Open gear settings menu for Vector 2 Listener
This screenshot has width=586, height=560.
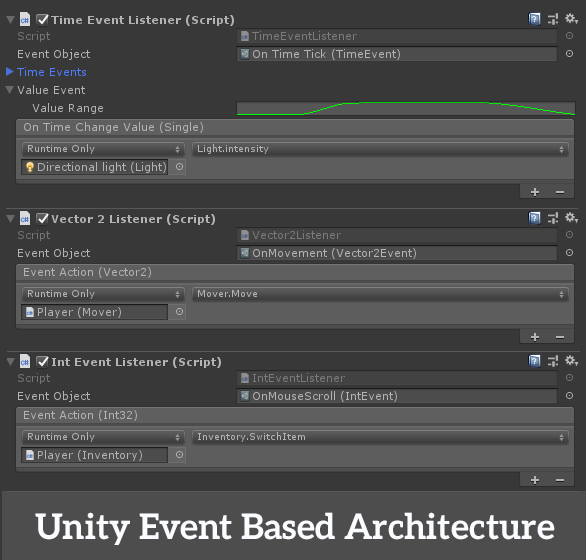point(571,218)
